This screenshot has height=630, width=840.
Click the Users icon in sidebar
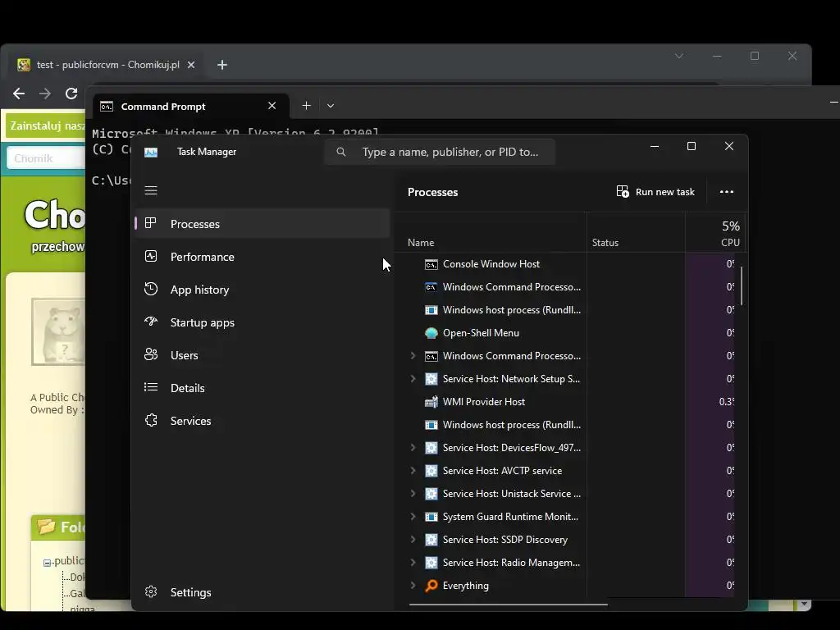151,355
